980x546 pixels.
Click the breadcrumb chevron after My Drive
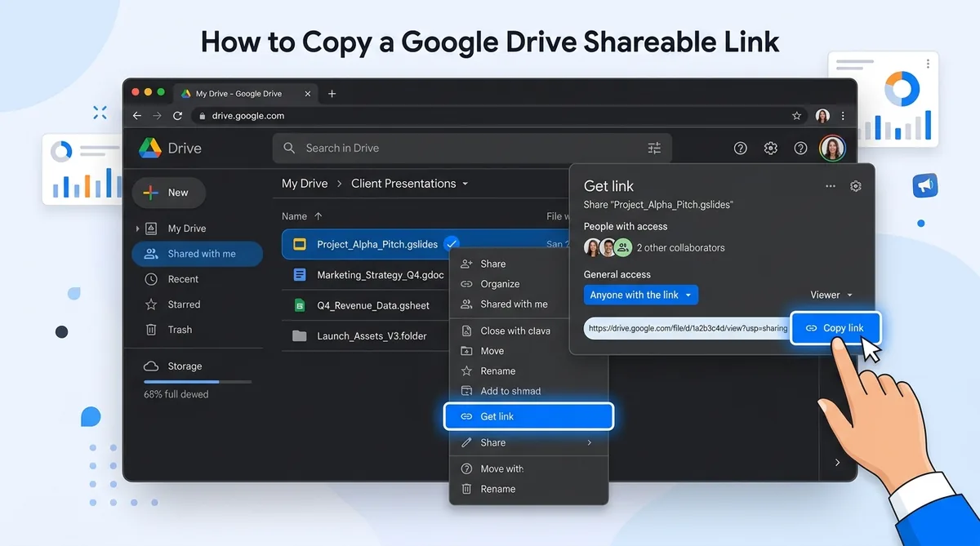(x=340, y=184)
